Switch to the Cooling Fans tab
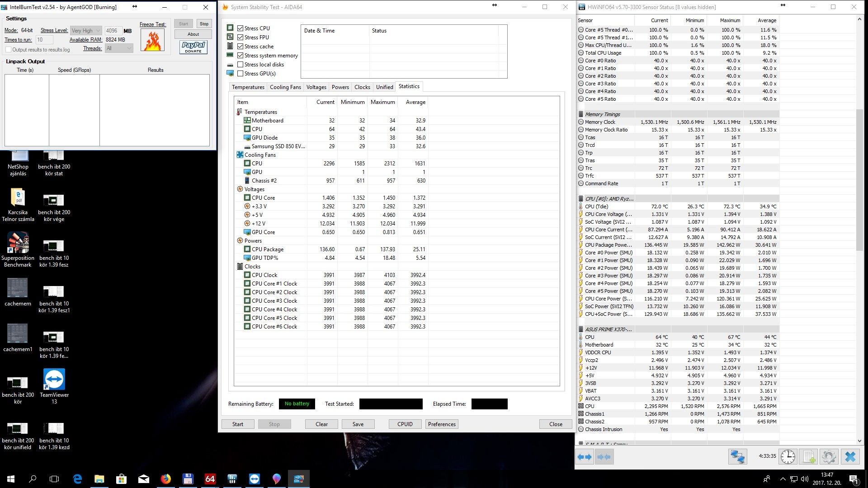 click(285, 87)
